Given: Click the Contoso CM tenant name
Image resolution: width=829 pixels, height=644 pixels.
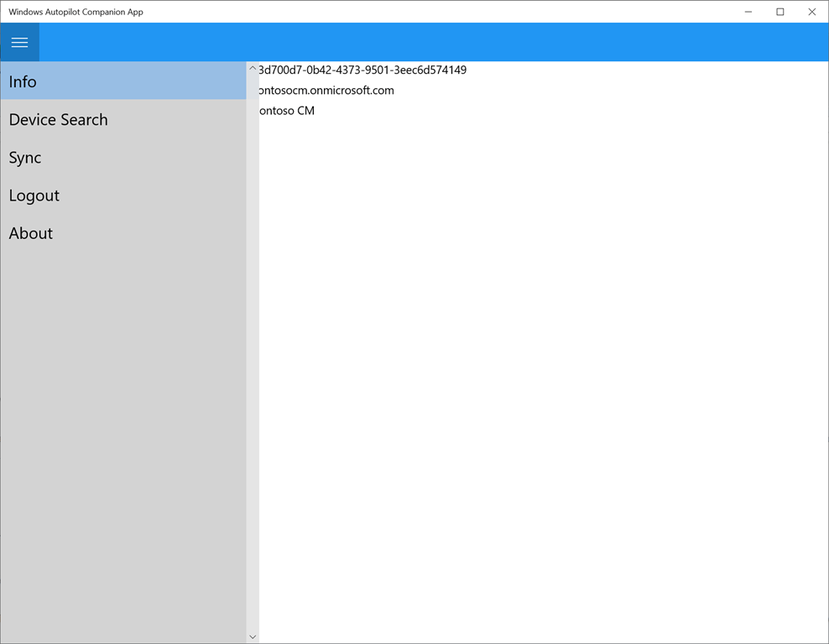Looking at the screenshot, I should click(x=285, y=110).
